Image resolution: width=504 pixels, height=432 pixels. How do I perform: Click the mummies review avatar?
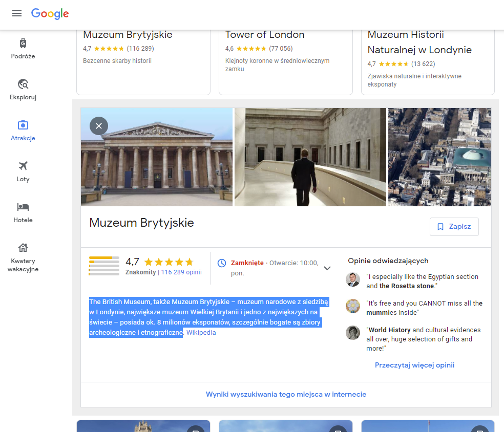click(x=352, y=306)
